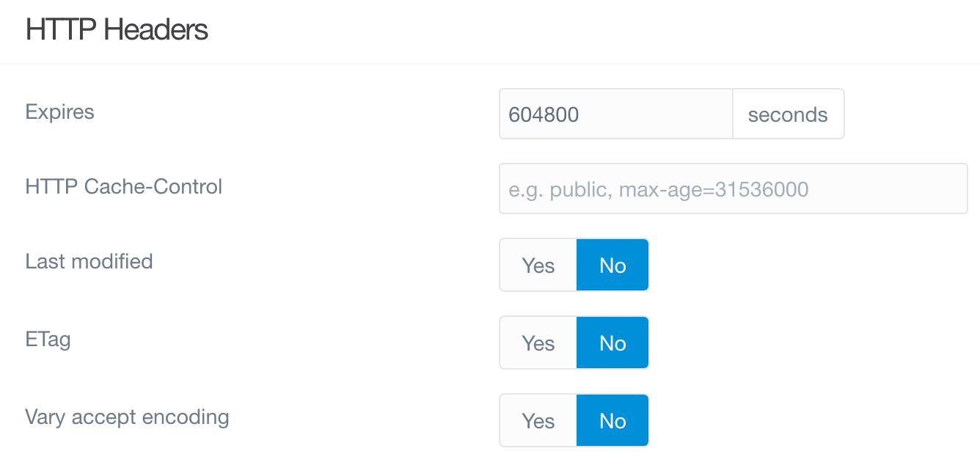Click the Vary accept encoding label
Screen dimensions: 980x465
(x=126, y=417)
